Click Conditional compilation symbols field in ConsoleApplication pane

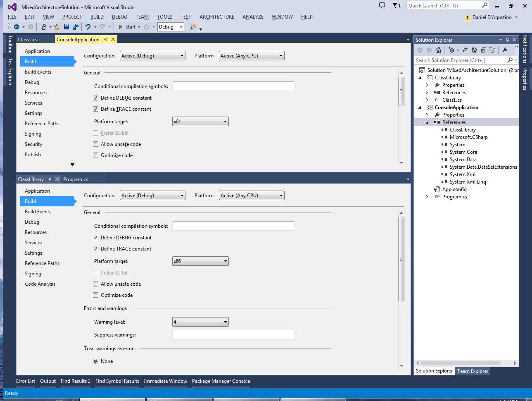[233, 86]
